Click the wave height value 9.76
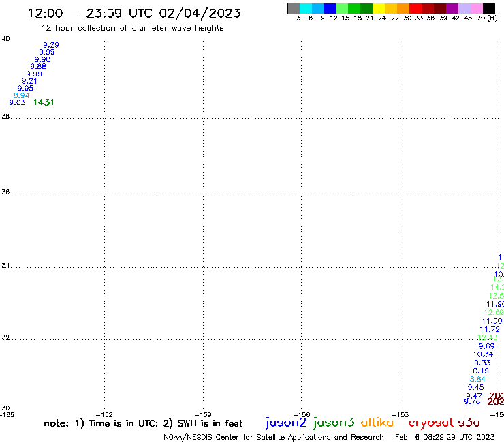This screenshot has height=443, width=504. point(472,402)
